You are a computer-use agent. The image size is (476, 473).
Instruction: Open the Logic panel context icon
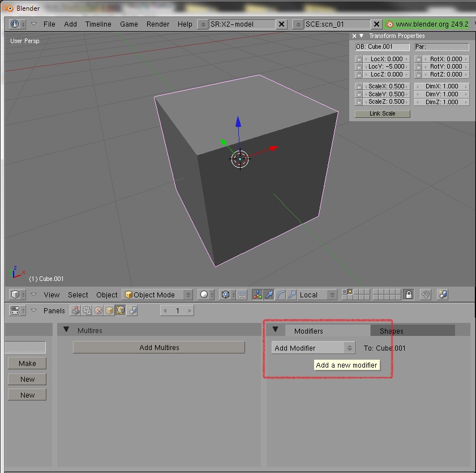[75, 310]
